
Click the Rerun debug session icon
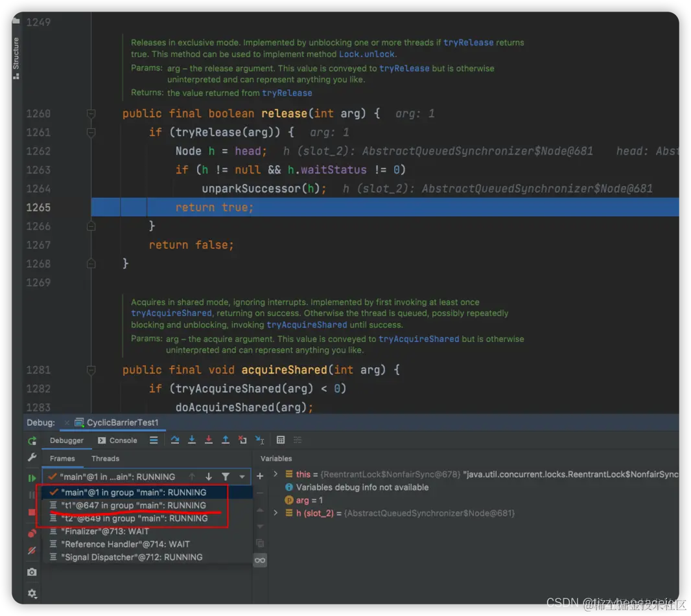tap(32, 440)
